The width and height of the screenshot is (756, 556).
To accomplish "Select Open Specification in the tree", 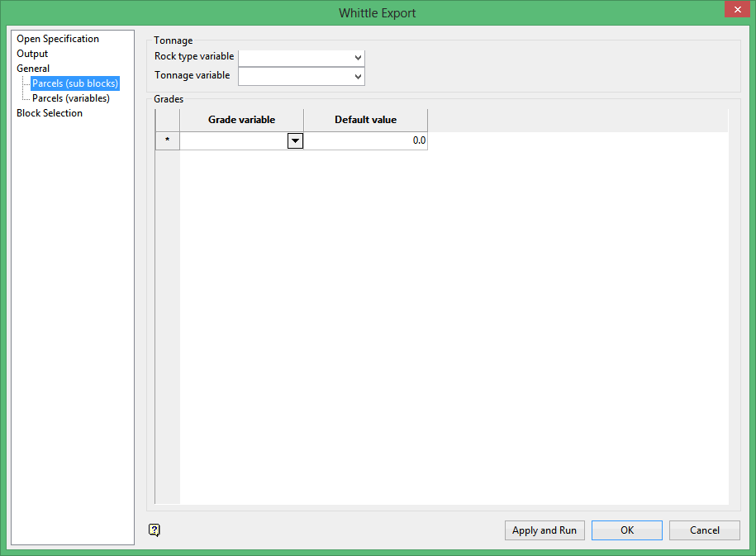I will pos(58,39).
